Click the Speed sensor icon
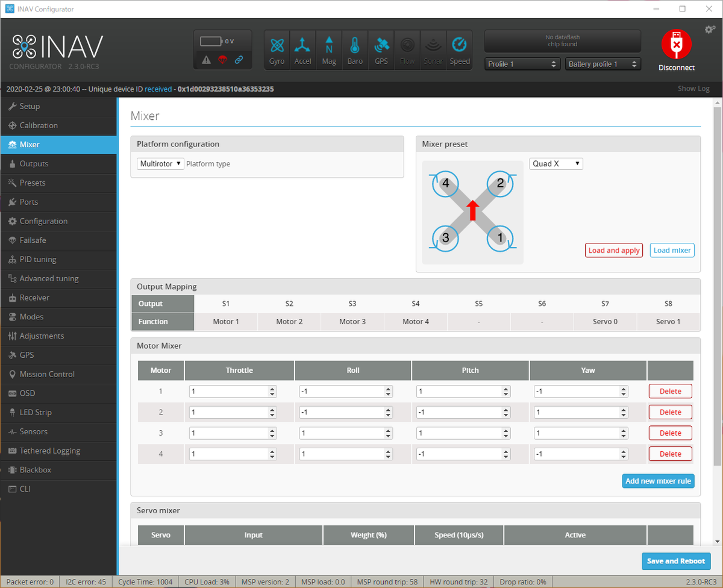Screen dimensions: 723x588 460,50
